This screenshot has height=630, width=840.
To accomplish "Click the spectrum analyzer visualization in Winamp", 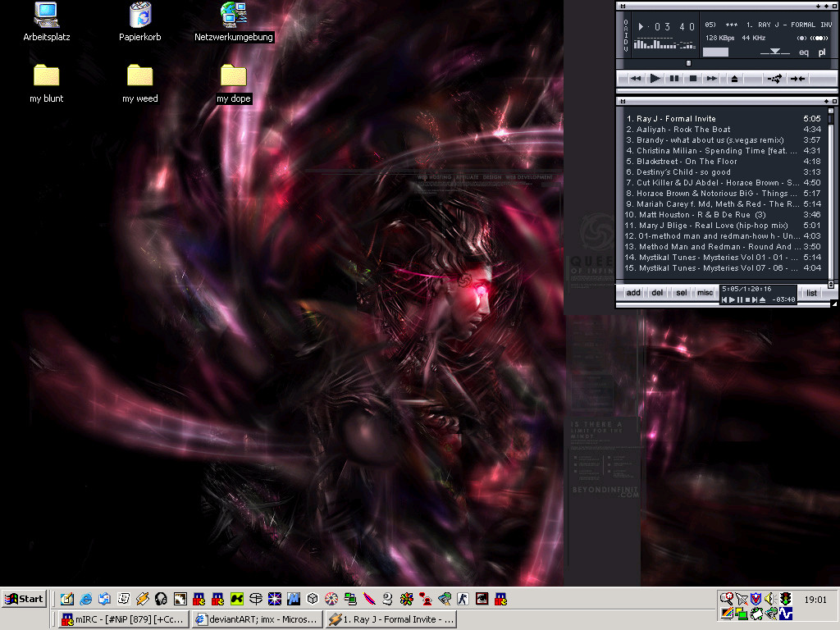I will click(x=664, y=43).
